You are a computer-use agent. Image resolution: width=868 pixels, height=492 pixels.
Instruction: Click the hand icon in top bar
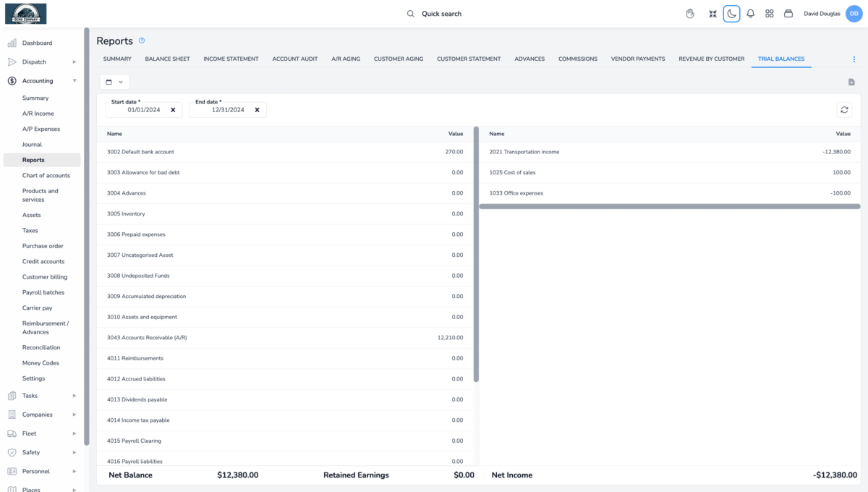pos(690,14)
